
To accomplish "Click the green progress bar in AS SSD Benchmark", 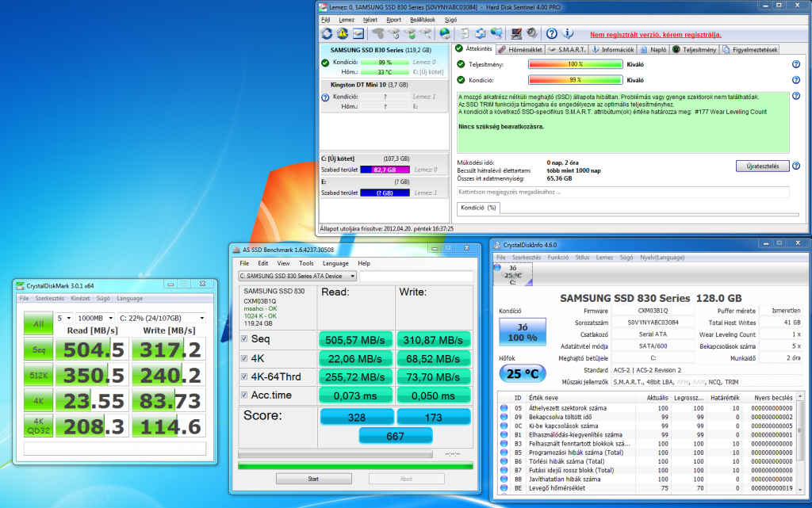I will pyautogui.click(x=355, y=466).
